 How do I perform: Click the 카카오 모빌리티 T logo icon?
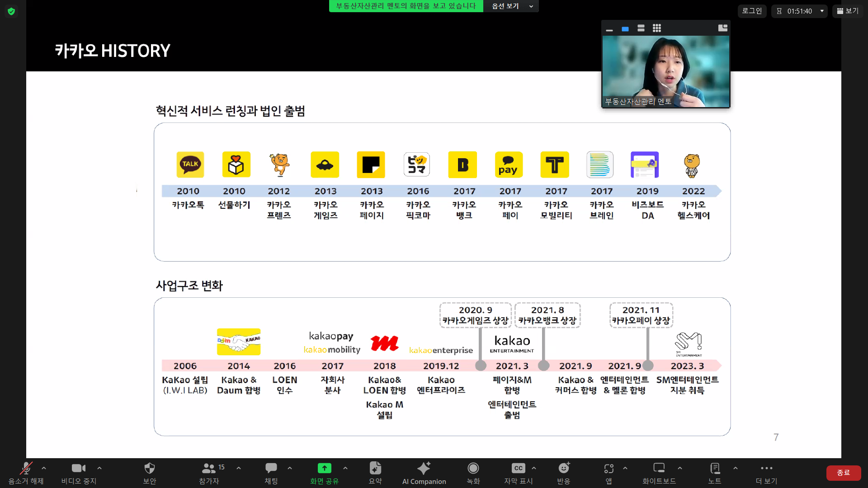pos(555,164)
